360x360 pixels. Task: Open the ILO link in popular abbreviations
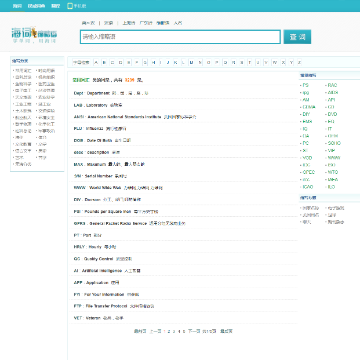[x=331, y=187]
